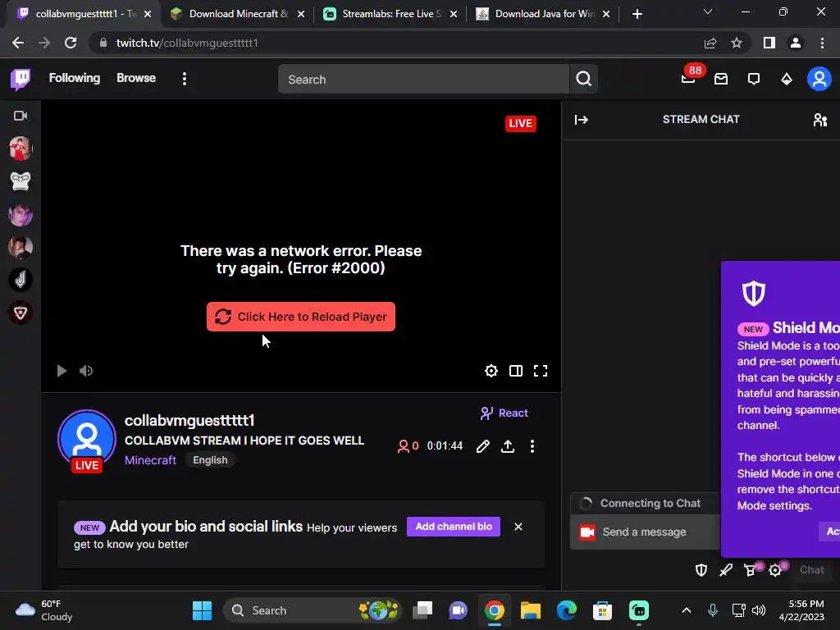This screenshot has height=630, width=840.
Task: Click Here to Reload Player button
Action: [x=301, y=317]
